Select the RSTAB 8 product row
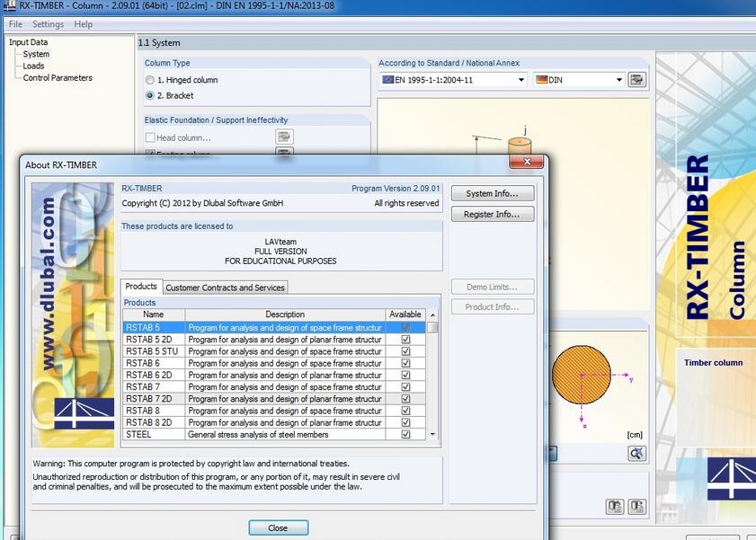756x540 pixels. (274, 411)
